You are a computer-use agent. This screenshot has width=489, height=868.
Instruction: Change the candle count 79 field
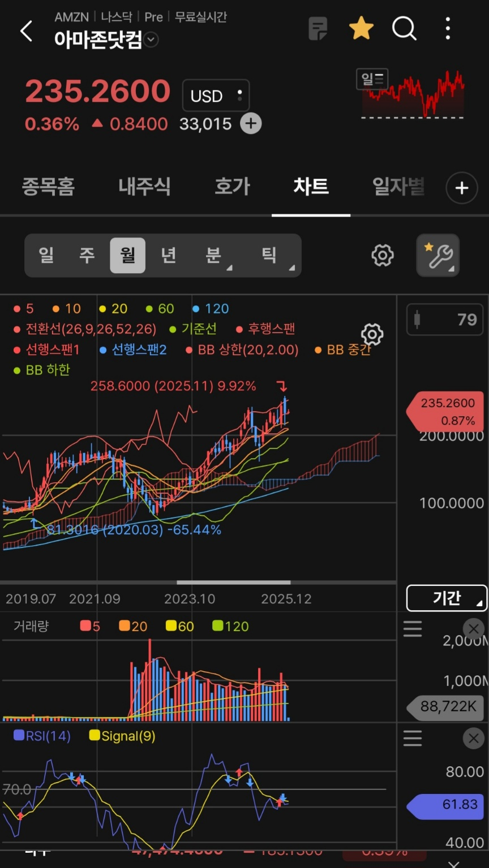click(x=445, y=319)
